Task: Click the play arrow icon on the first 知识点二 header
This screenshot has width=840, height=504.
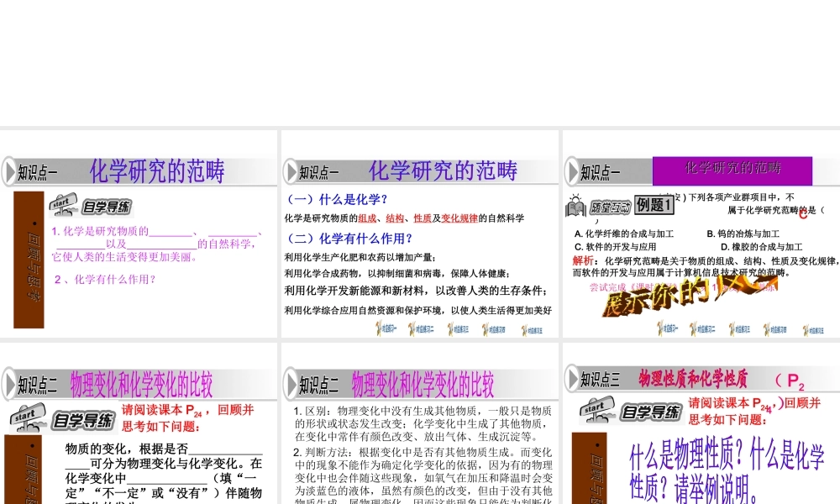Action: point(9,385)
